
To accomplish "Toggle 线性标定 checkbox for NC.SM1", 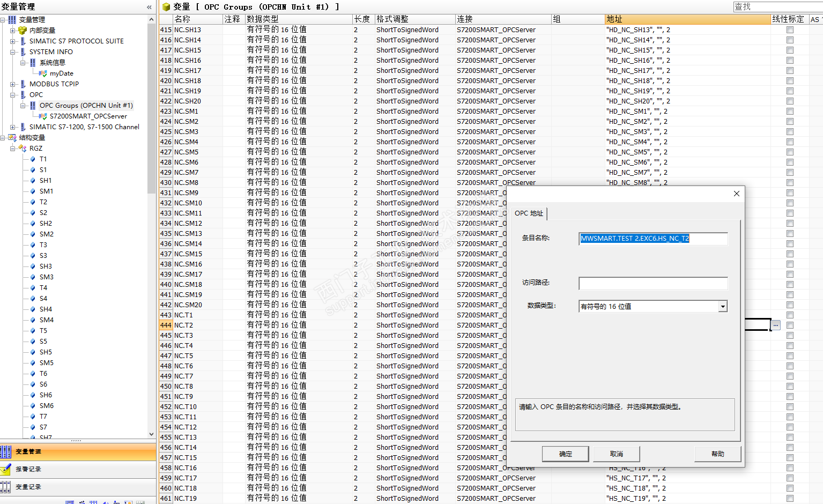I will (790, 112).
